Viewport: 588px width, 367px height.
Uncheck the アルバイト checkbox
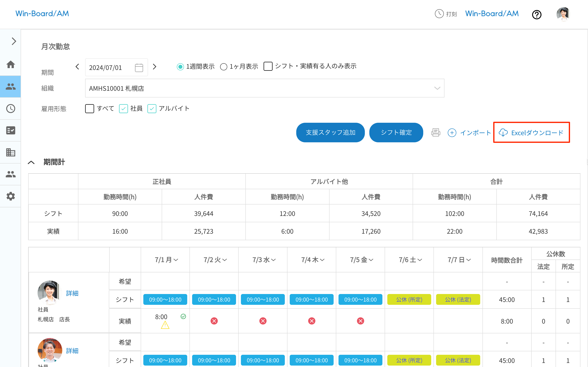152,108
